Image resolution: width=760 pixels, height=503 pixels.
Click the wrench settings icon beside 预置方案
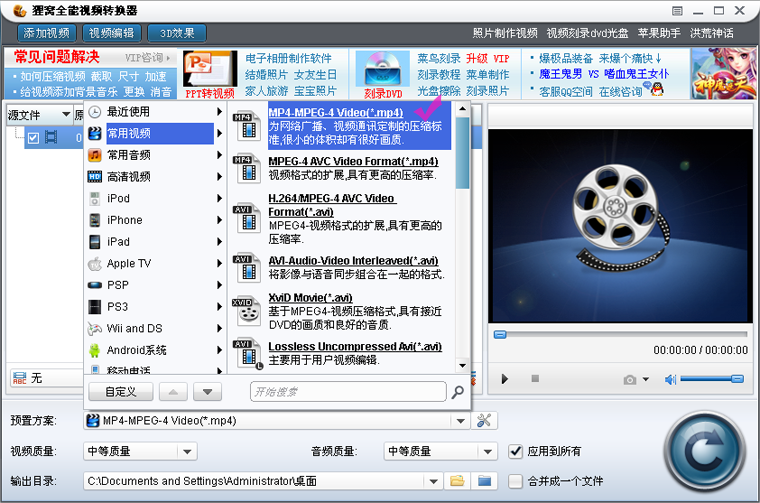[x=484, y=421]
